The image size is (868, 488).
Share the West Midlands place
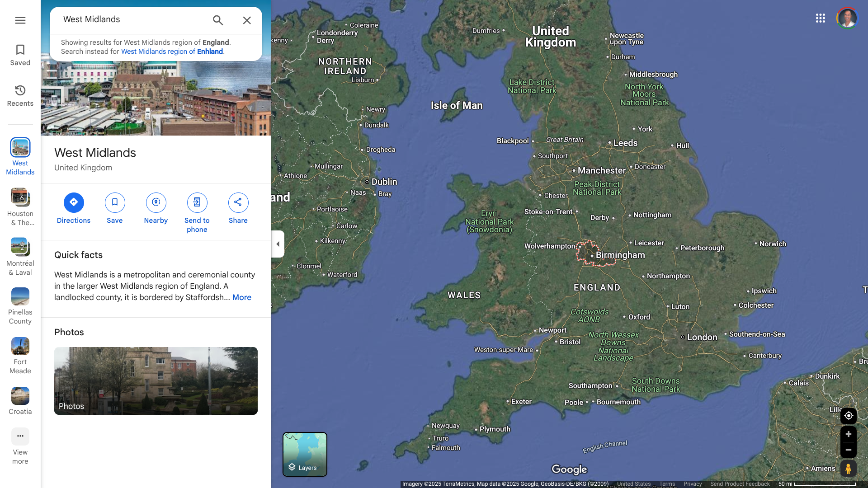coord(238,202)
